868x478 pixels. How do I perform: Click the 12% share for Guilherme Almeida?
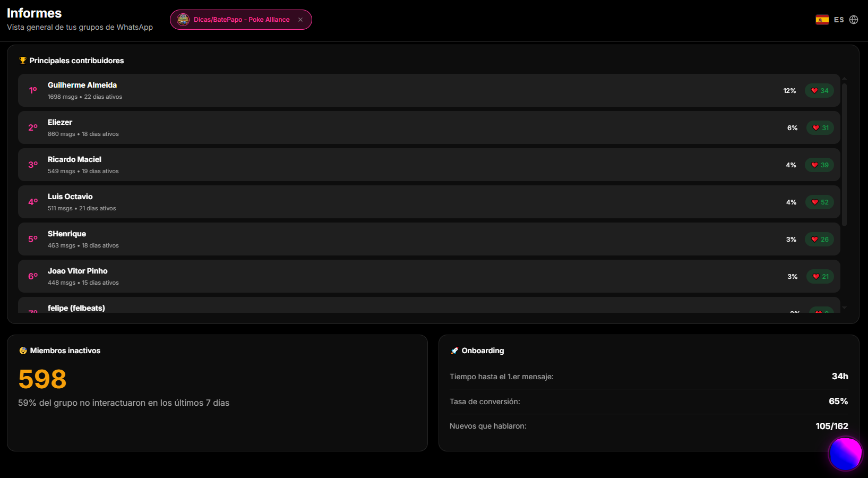[x=789, y=91]
